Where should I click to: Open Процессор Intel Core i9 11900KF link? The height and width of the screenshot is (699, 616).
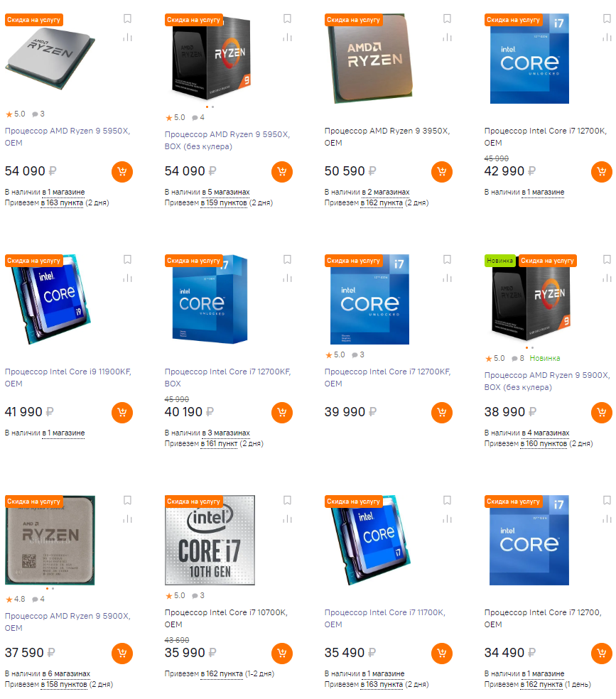(67, 378)
